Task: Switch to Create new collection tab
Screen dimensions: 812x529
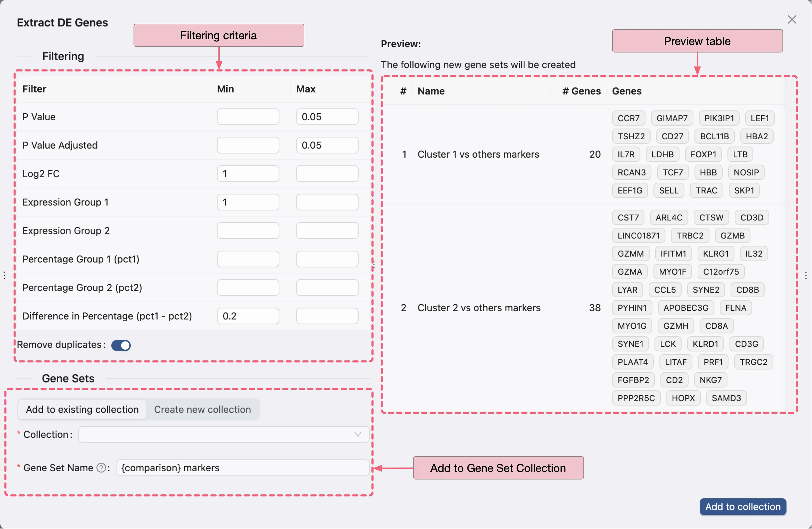Action: pyautogui.click(x=202, y=409)
